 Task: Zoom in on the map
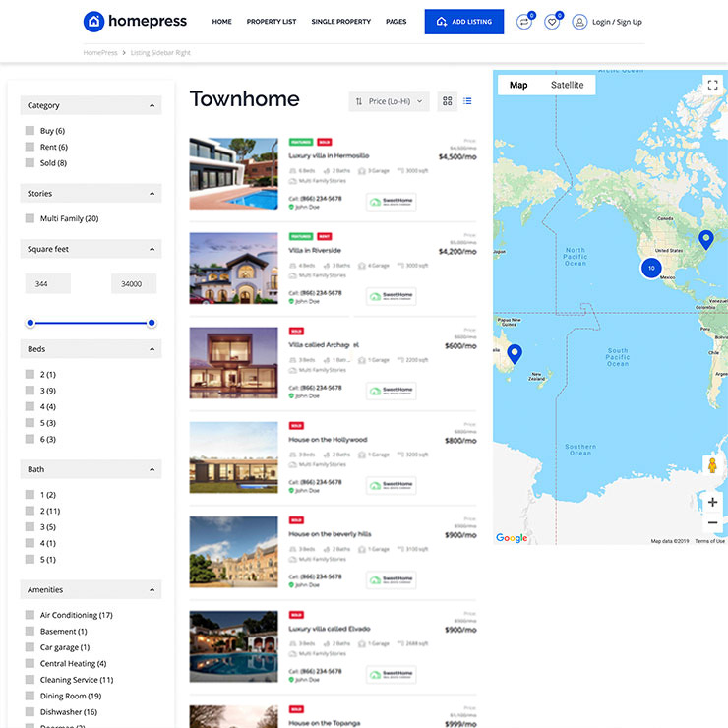tap(712, 502)
